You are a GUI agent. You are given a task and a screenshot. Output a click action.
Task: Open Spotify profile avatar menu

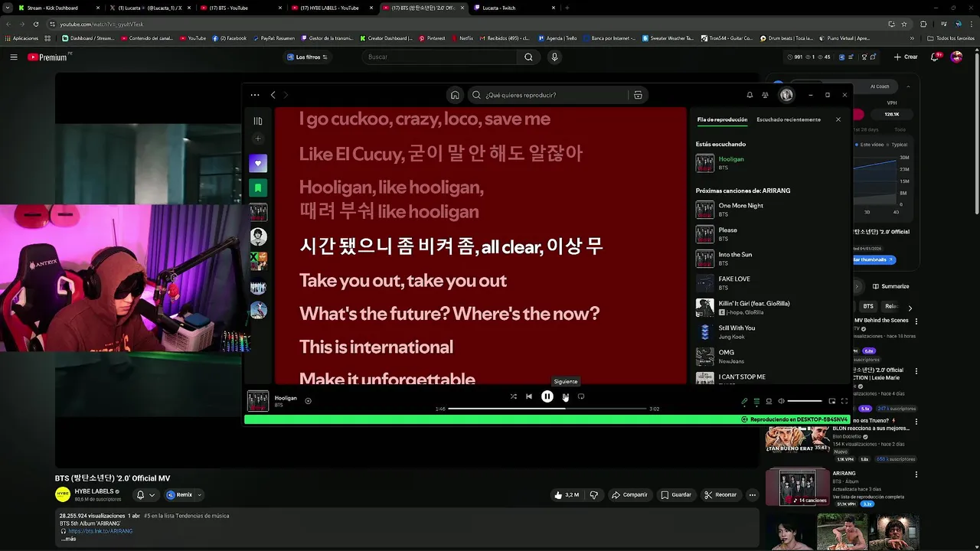pyautogui.click(x=786, y=95)
